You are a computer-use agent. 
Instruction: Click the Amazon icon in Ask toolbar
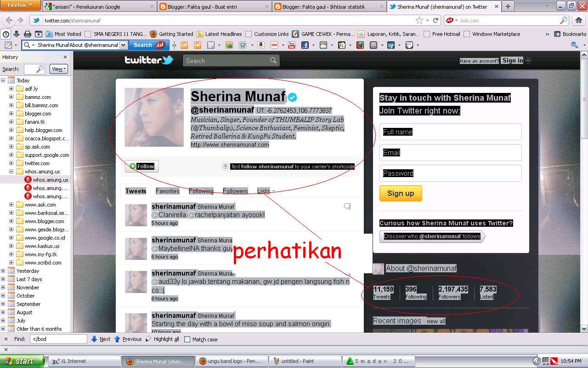click(261, 45)
